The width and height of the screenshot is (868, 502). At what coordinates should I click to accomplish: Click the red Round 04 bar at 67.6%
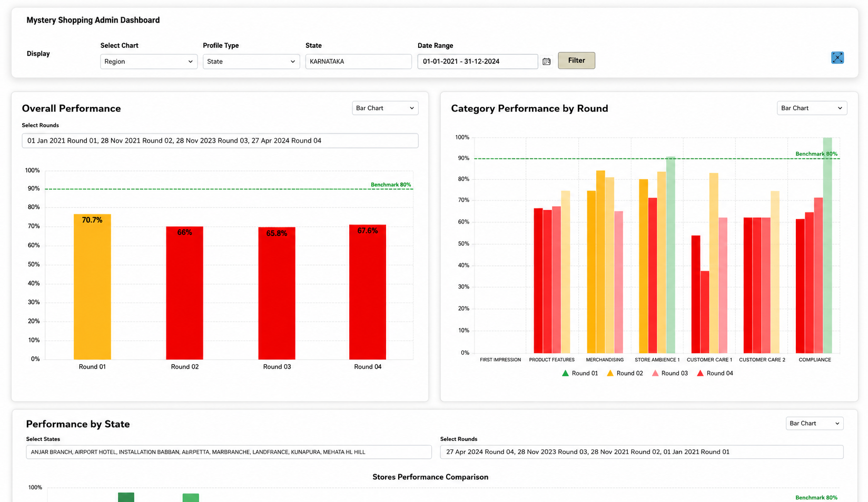(368, 292)
